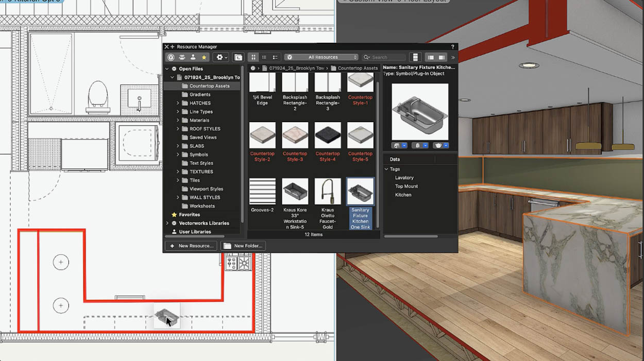Click the New Resource... button
The image size is (644, 361).
191,246
